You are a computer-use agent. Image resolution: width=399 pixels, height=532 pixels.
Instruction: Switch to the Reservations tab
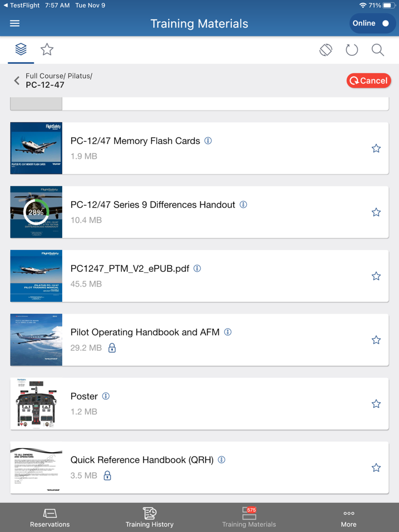click(50, 517)
